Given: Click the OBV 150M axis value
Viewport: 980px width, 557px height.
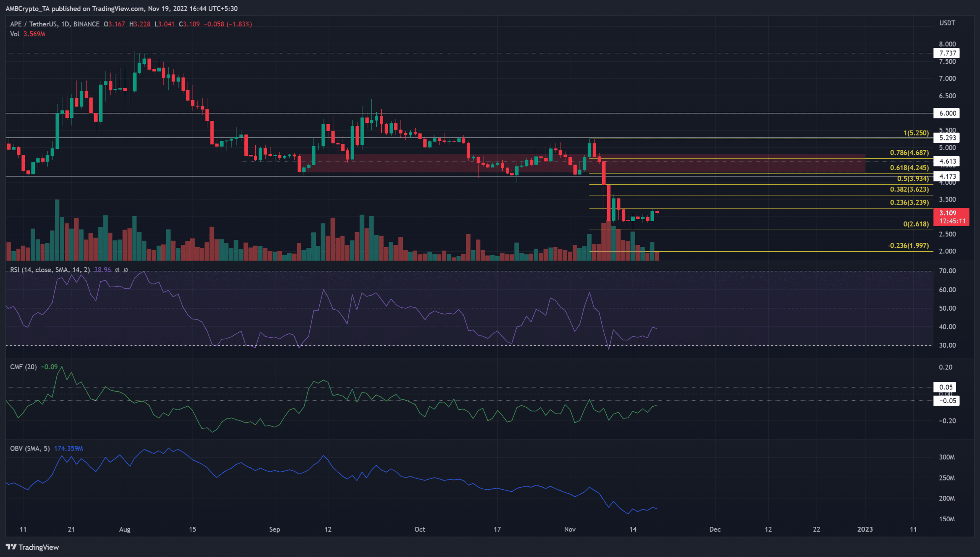Looking at the screenshot, I should click(x=947, y=519).
